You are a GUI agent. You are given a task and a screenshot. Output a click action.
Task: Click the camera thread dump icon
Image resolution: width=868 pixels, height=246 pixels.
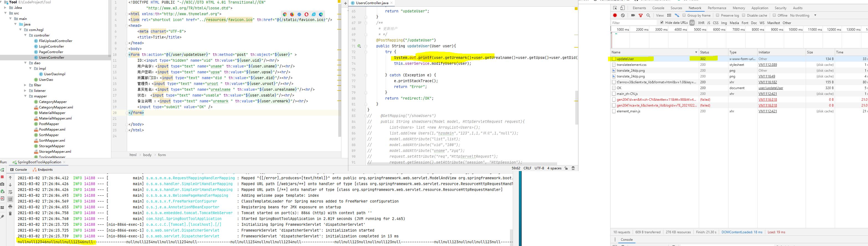[x=2, y=184]
